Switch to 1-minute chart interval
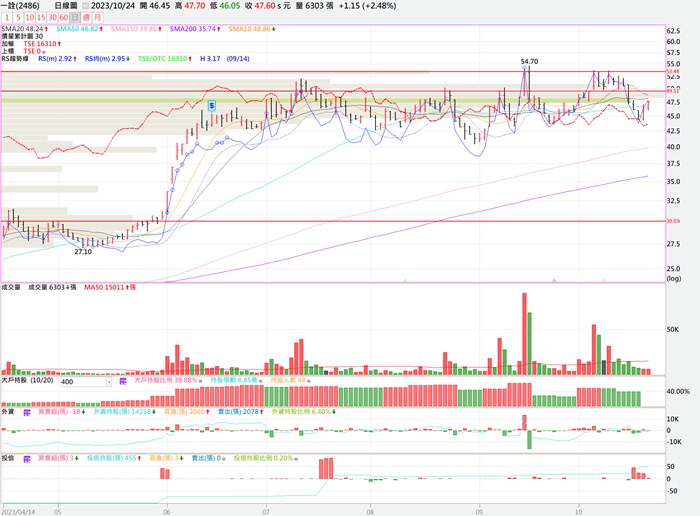Viewport: 700px width, 516px height. [7, 18]
